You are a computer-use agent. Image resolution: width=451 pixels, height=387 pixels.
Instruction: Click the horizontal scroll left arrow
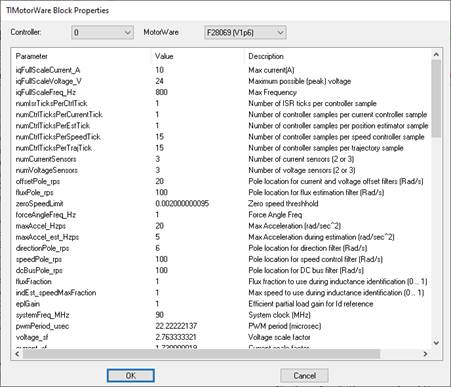(17, 354)
